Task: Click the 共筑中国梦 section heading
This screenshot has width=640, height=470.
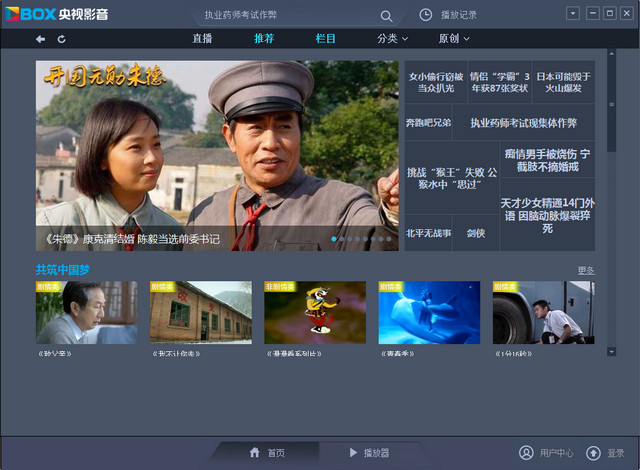Action: coord(63,270)
